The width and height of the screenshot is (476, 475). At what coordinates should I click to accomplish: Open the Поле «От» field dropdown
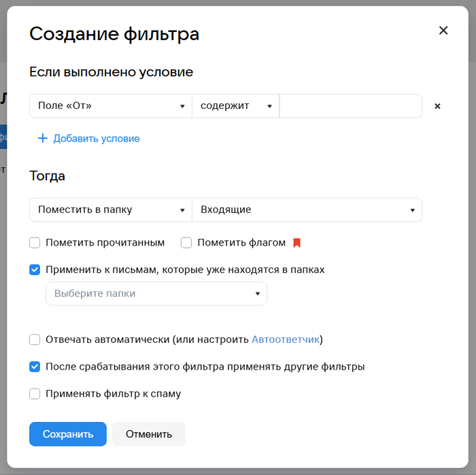coord(111,106)
